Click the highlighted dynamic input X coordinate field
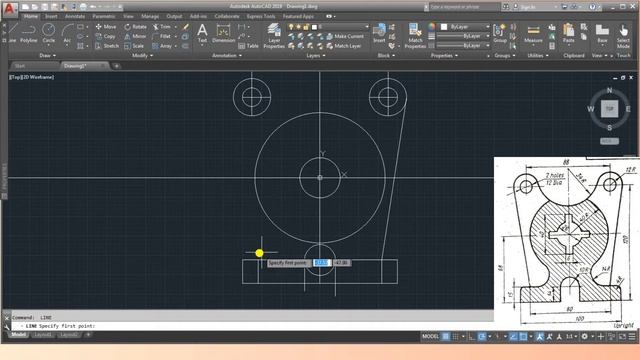Image resolution: width=640 pixels, height=360 pixels. click(322, 262)
